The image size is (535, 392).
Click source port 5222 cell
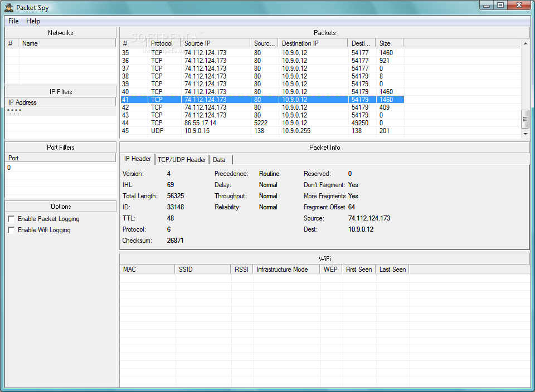(261, 123)
